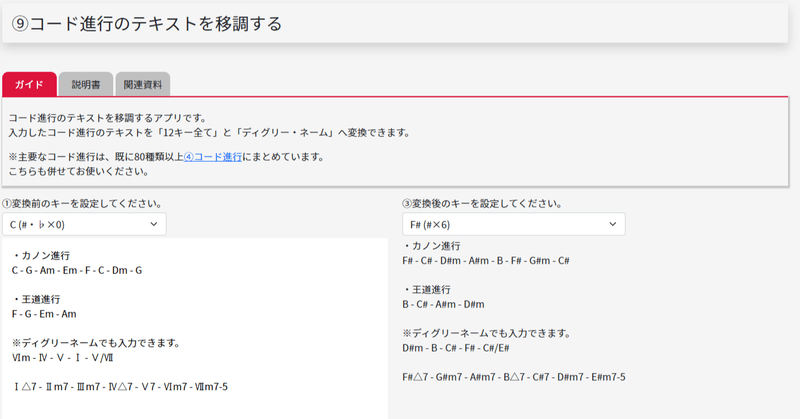Click the output line 'F# - C# - D#m - A#m - B'

click(x=486, y=261)
